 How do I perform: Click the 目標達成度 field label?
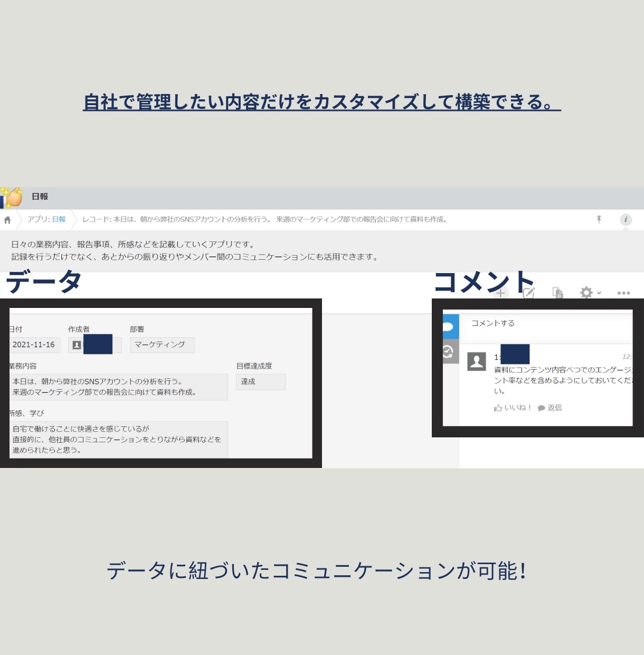tap(254, 366)
